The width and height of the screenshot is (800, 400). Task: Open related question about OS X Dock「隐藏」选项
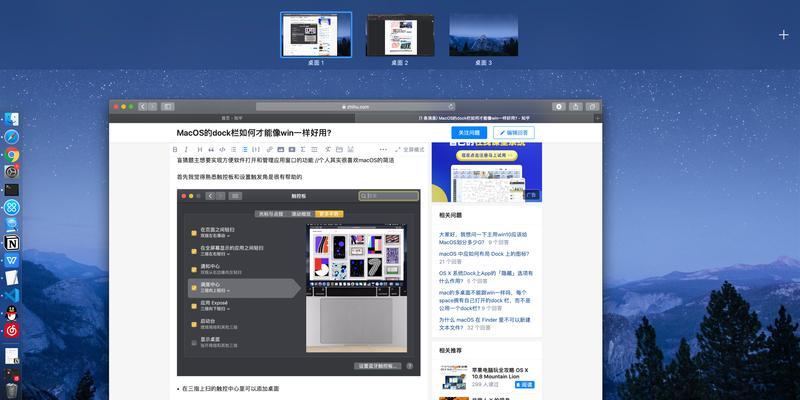[486, 277]
